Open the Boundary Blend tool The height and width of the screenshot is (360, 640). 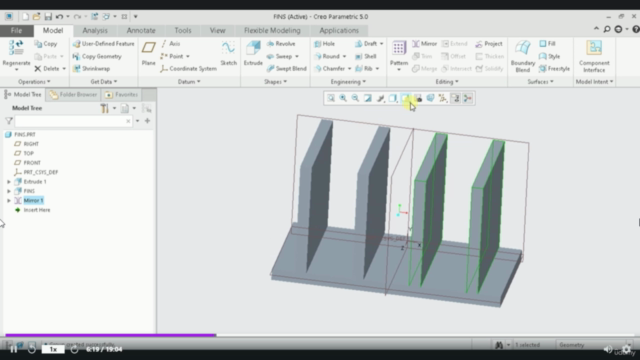[522, 56]
